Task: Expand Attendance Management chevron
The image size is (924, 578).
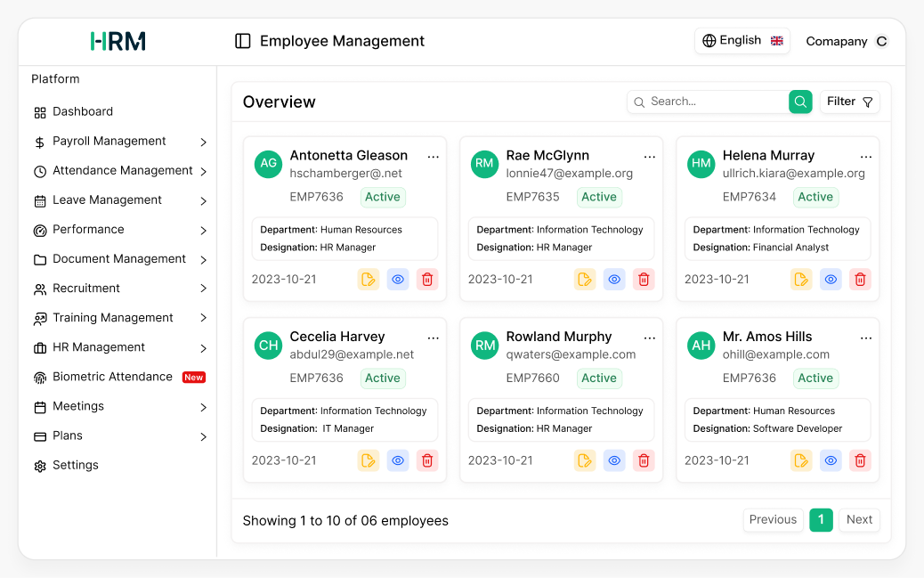Action: click(203, 171)
